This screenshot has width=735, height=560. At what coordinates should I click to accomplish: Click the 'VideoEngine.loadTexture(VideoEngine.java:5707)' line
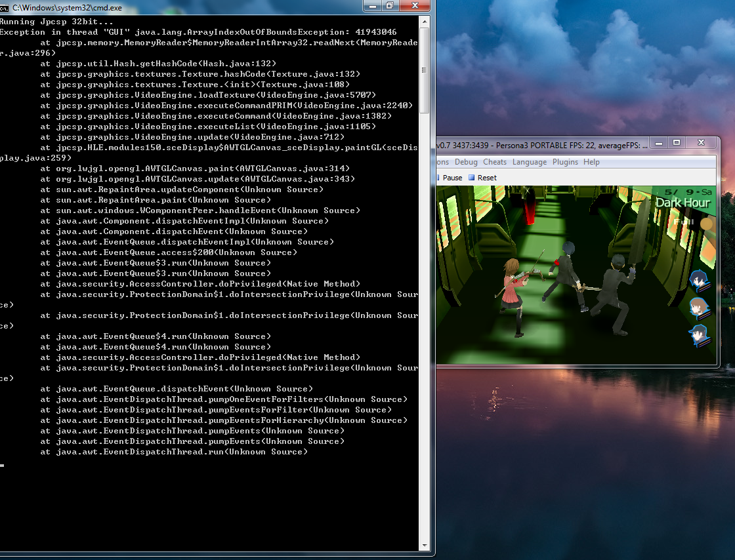click(208, 95)
